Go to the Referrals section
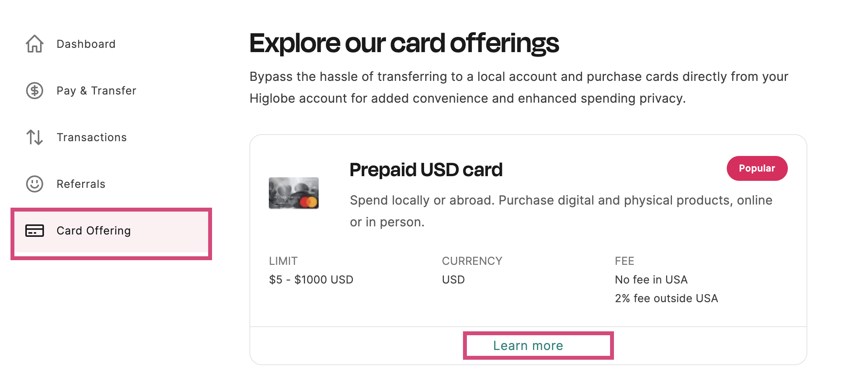 (x=81, y=184)
